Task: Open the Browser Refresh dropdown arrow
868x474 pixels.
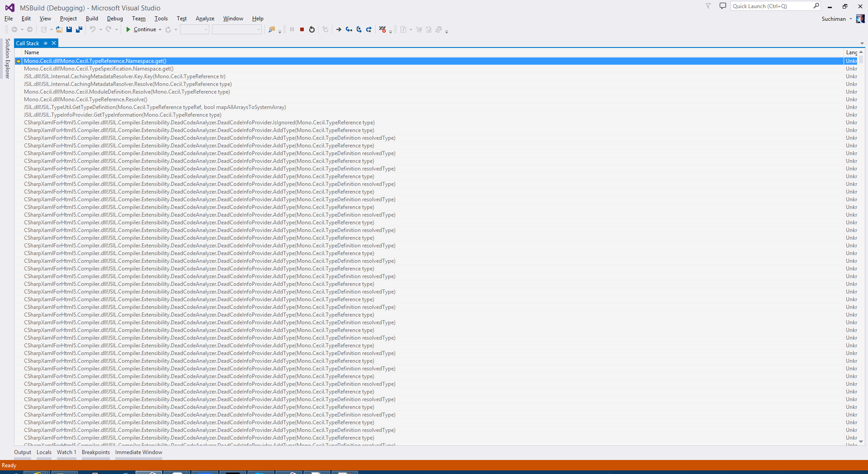Action: click(176, 30)
